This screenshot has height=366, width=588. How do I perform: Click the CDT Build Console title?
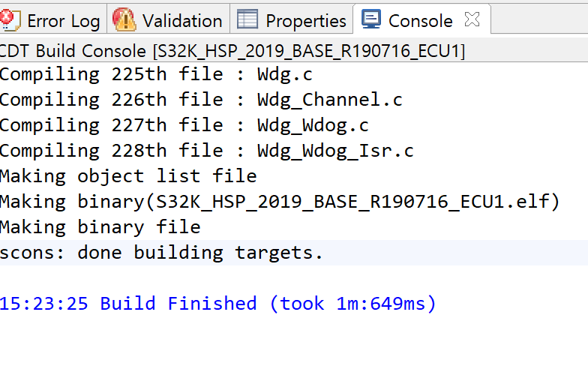pos(232,52)
